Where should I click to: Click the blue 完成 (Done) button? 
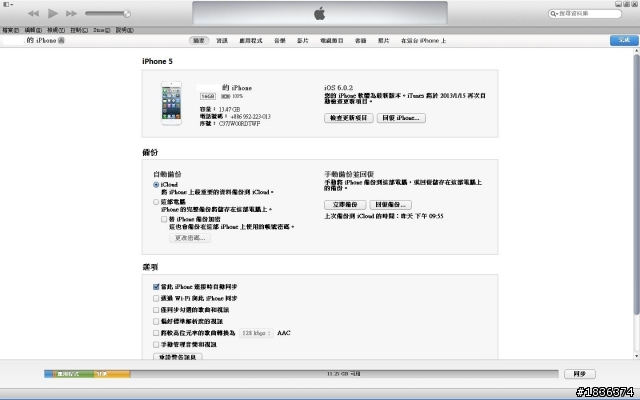624,40
